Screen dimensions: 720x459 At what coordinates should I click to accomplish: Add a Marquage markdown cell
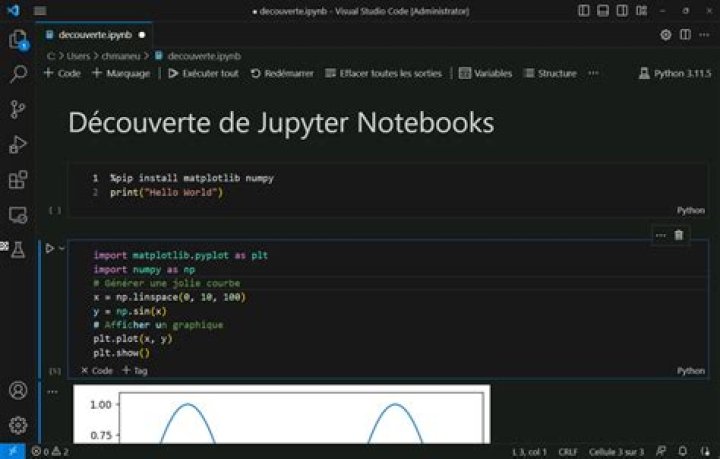[121, 73]
